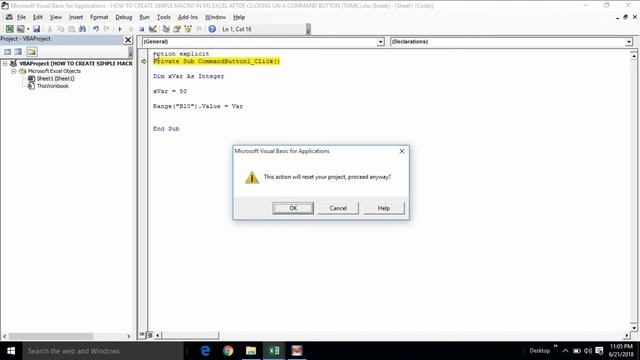Open the Add-Ins menu
Viewport: 640px width, 360px height.
point(188,17)
